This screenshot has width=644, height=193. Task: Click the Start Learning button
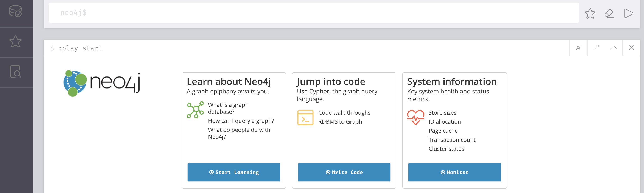(234, 172)
